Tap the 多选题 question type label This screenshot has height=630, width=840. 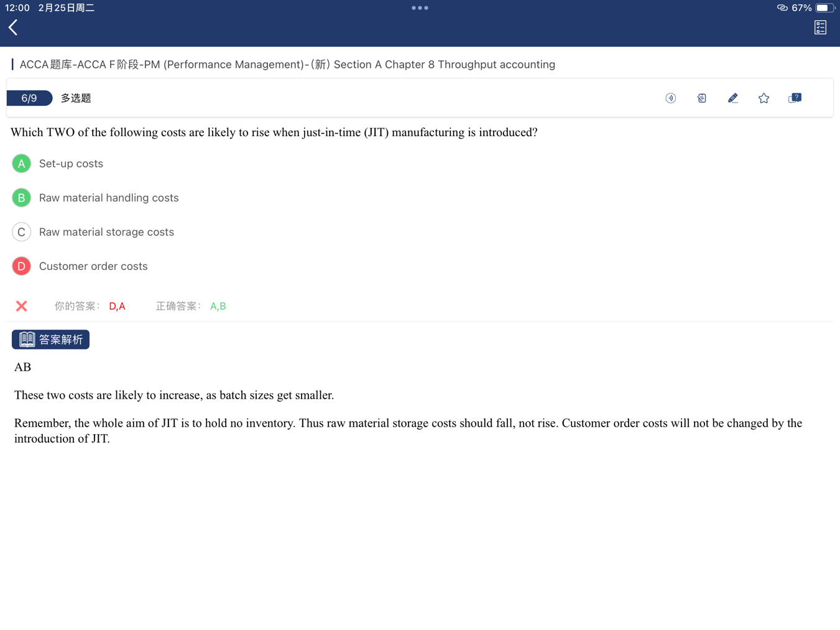pyautogui.click(x=76, y=98)
